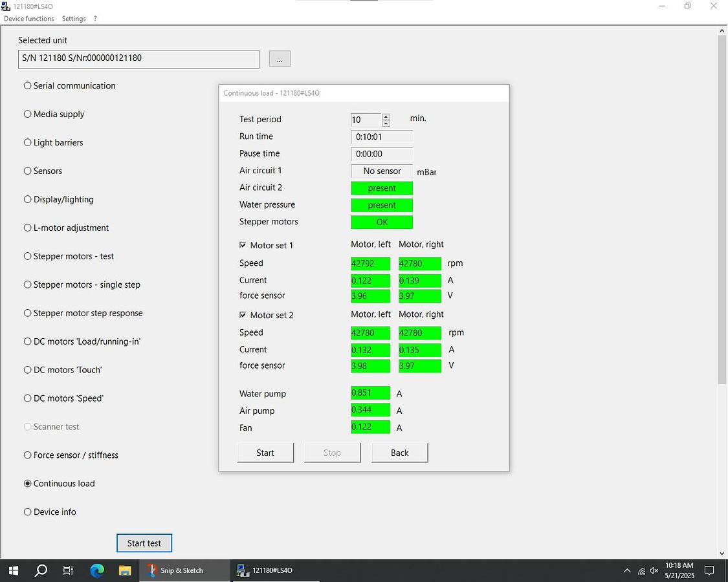Open the notification center icon

(x=709, y=570)
